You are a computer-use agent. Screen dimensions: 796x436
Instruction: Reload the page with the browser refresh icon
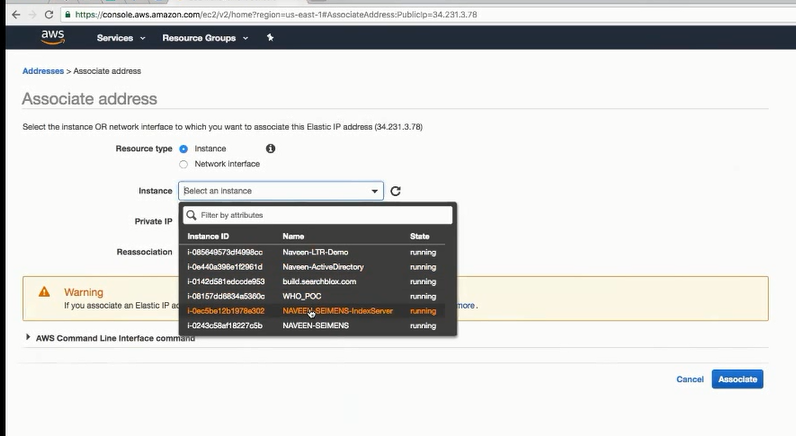click(49, 15)
